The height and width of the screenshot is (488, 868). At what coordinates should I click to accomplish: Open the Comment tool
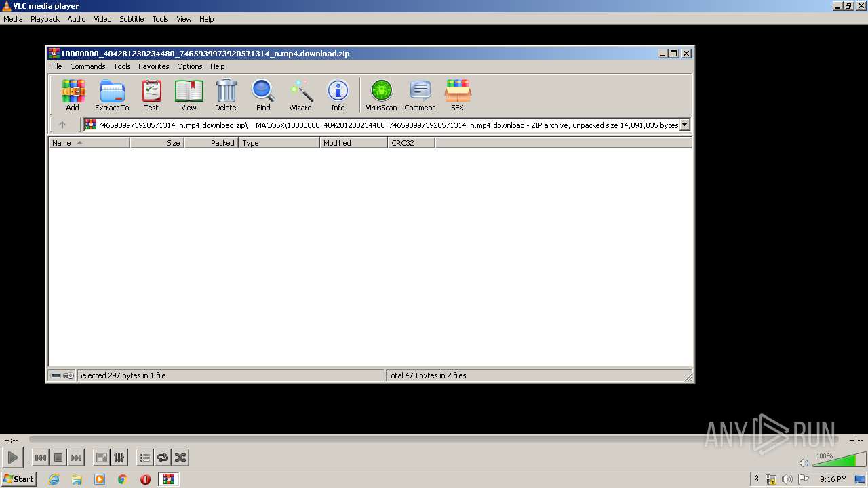point(420,95)
